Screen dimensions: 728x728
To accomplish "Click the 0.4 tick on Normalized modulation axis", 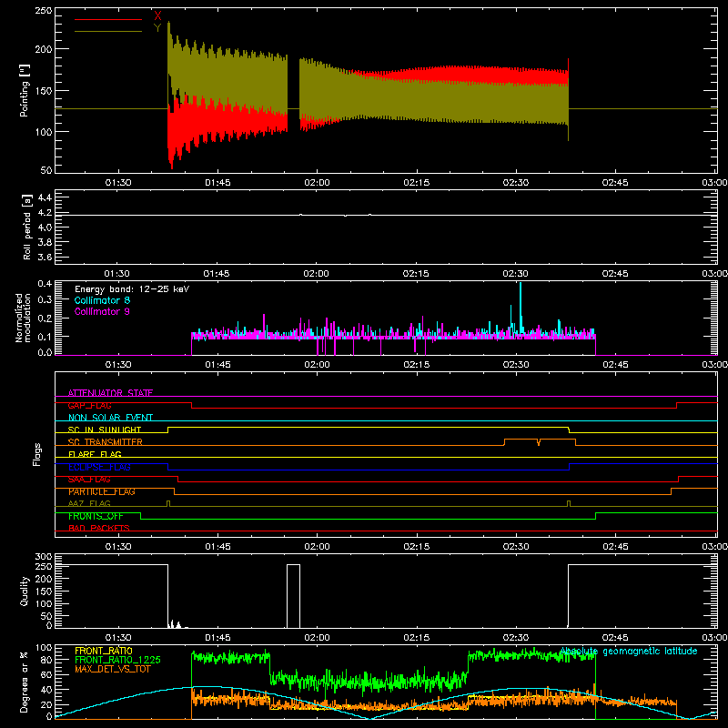I will coord(45,284).
